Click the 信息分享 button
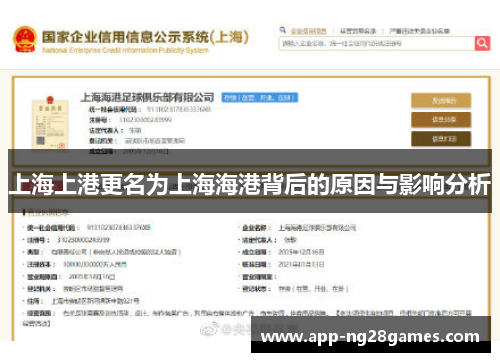The height and width of the screenshot is (362, 500). [x=441, y=120]
